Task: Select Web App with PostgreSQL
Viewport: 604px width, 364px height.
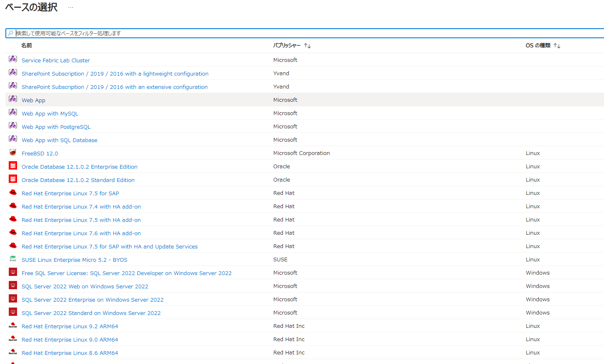Action: pos(56,127)
